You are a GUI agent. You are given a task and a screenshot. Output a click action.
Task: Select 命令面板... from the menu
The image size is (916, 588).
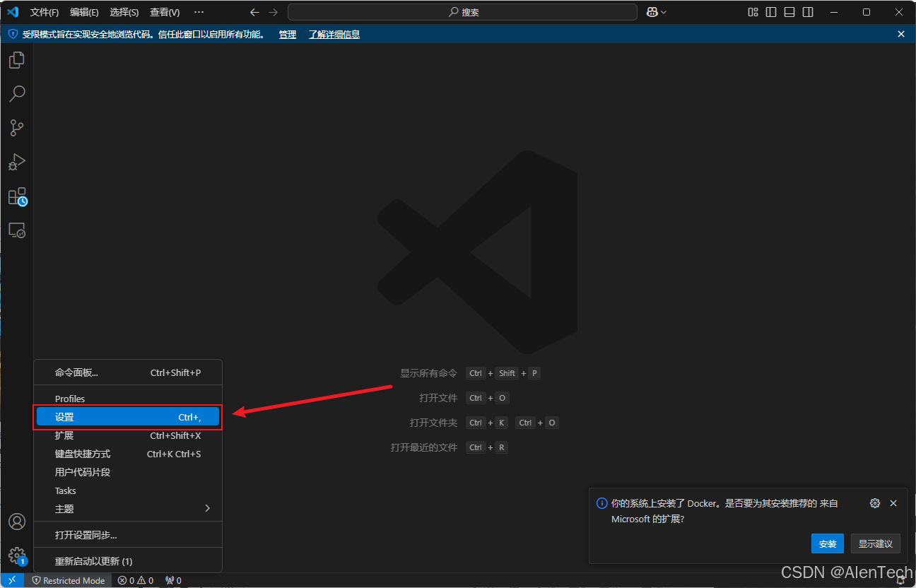[x=128, y=372]
